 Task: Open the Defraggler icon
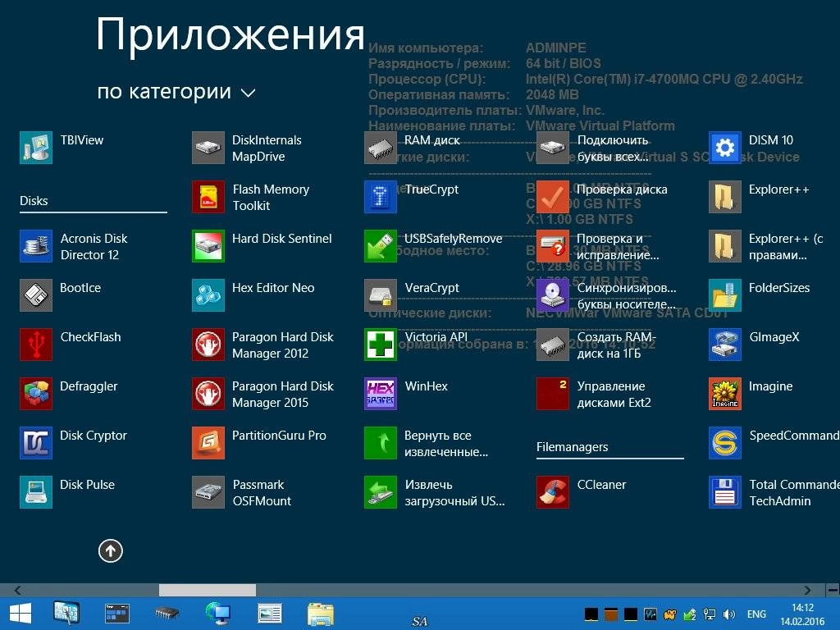[x=36, y=394]
